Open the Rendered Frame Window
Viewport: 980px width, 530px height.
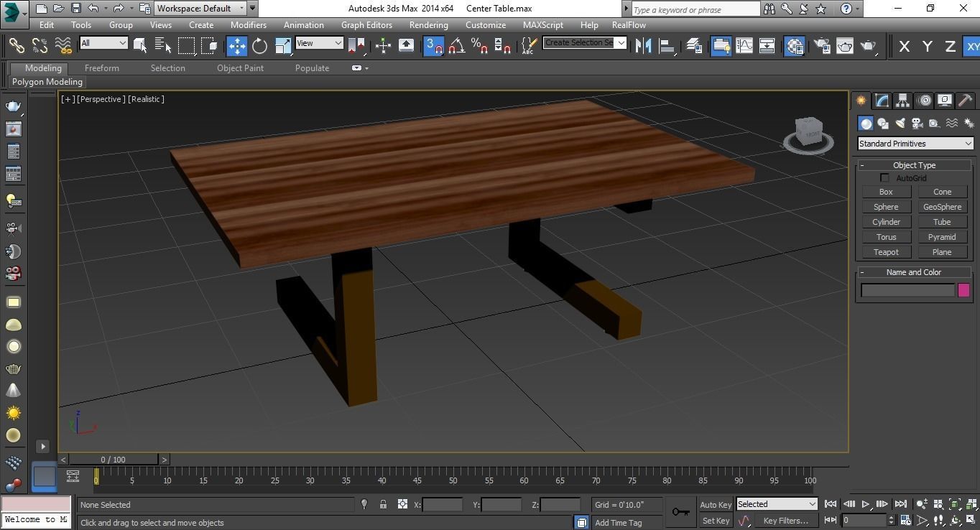(x=844, y=46)
